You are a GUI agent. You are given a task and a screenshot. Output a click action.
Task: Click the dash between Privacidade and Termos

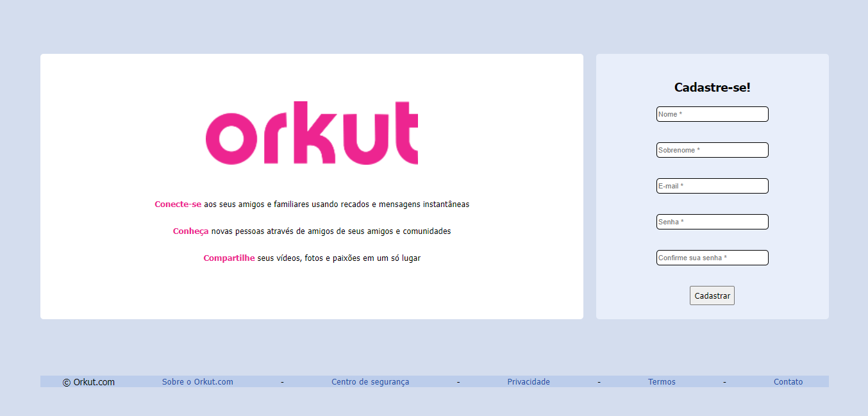599,381
